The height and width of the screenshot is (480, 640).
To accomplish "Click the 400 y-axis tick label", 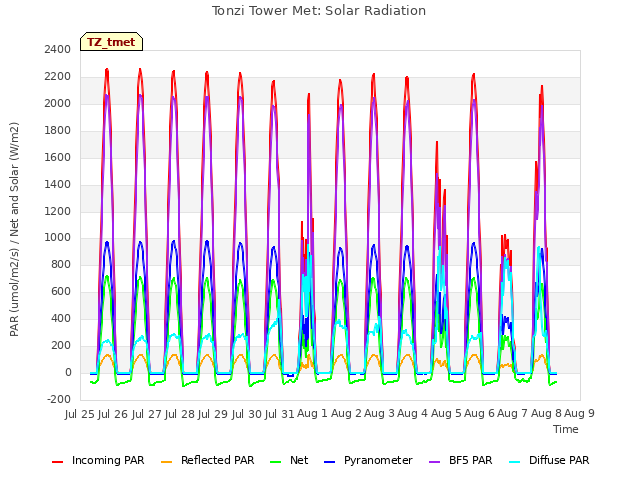I will click(x=61, y=318).
